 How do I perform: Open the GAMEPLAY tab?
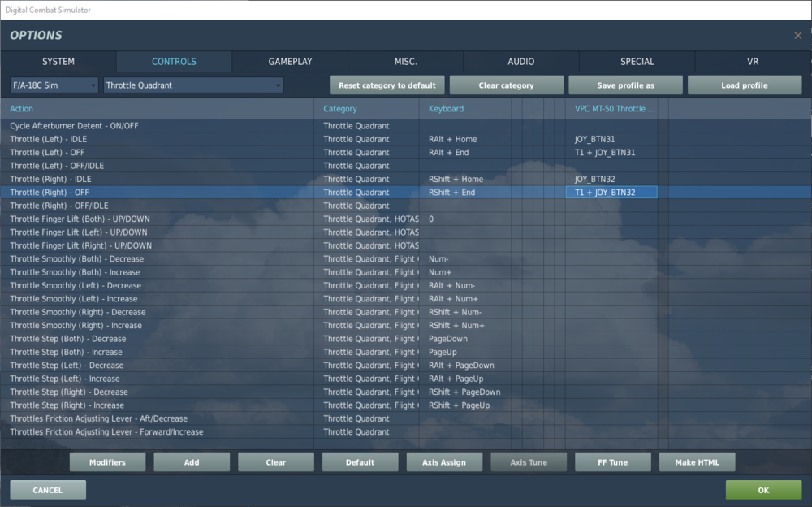(x=290, y=62)
